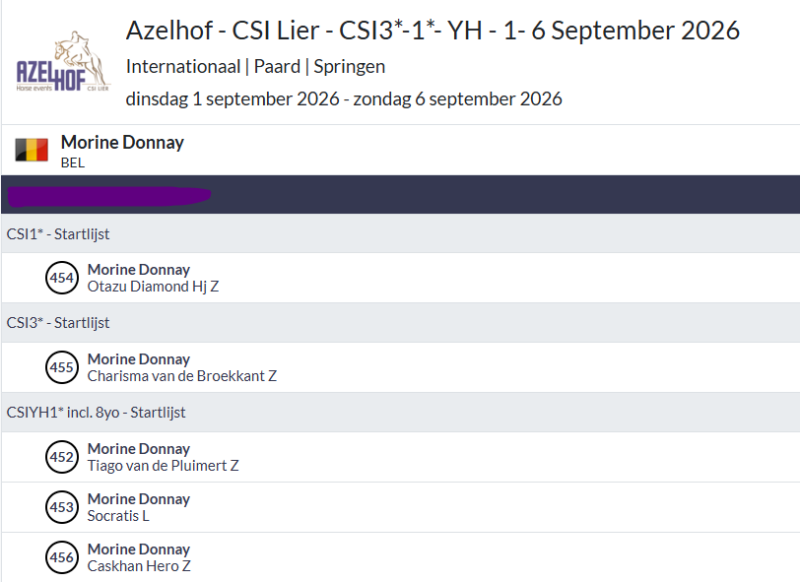Open horse Otazu Diamond Hj Z

pos(153,287)
